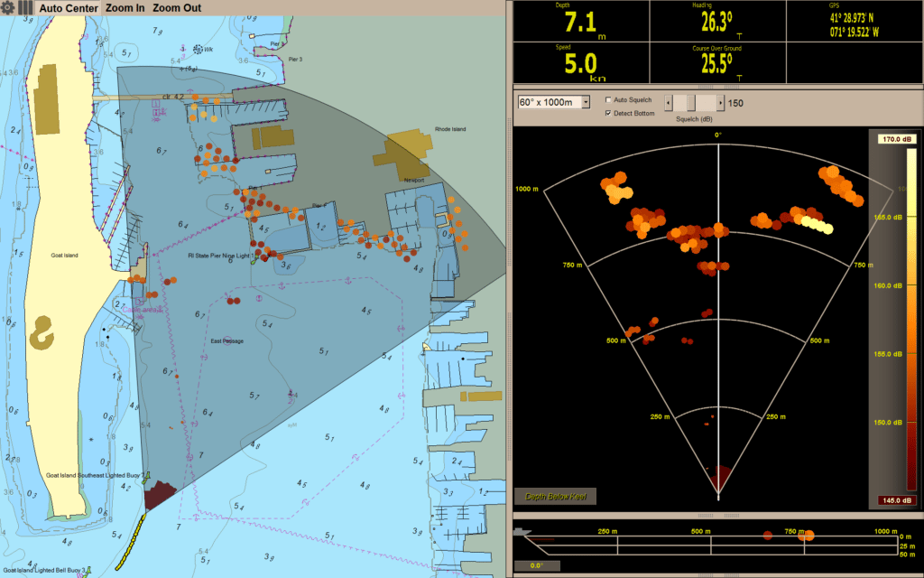Open the 60° x 1000m range dropdown

click(587, 103)
